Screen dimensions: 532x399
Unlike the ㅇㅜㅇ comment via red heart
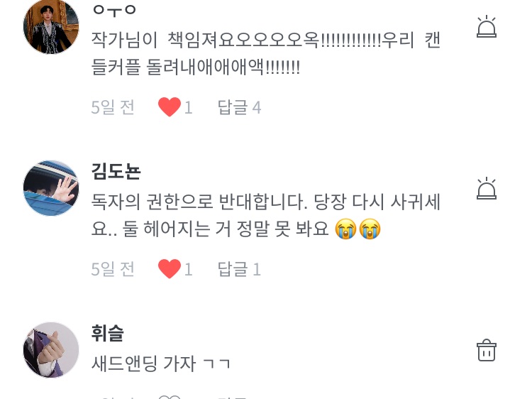pyautogui.click(x=170, y=106)
